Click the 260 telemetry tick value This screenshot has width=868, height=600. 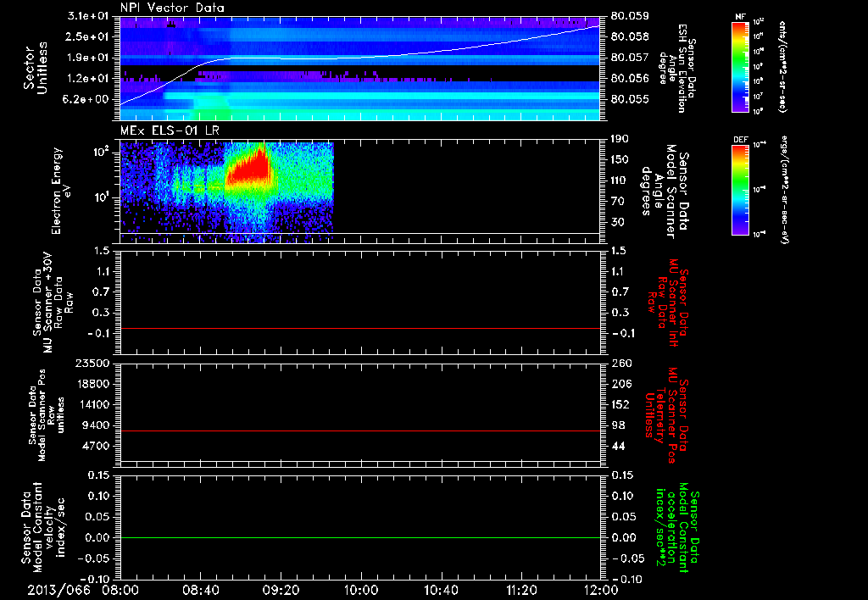pos(621,363)
